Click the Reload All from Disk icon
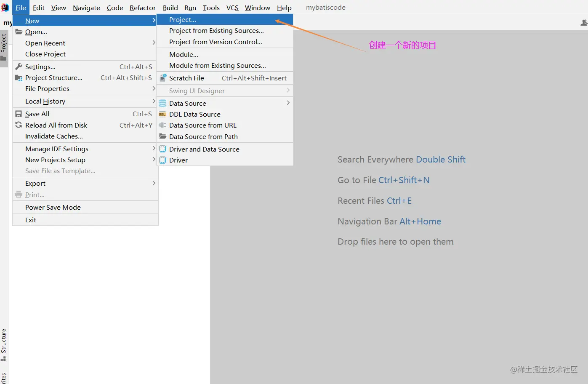 pyautogui.click(x=19, y=125)
